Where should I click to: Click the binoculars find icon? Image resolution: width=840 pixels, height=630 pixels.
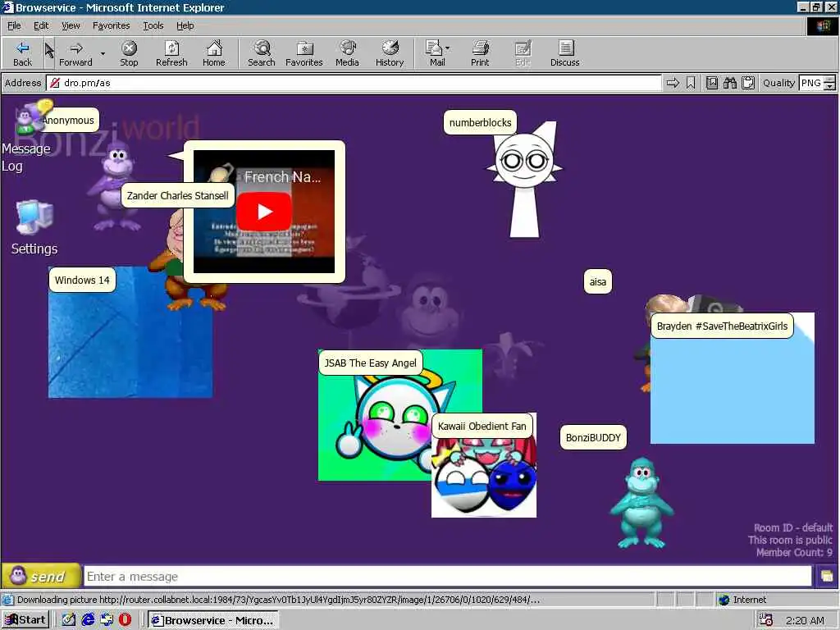(729, 83)
